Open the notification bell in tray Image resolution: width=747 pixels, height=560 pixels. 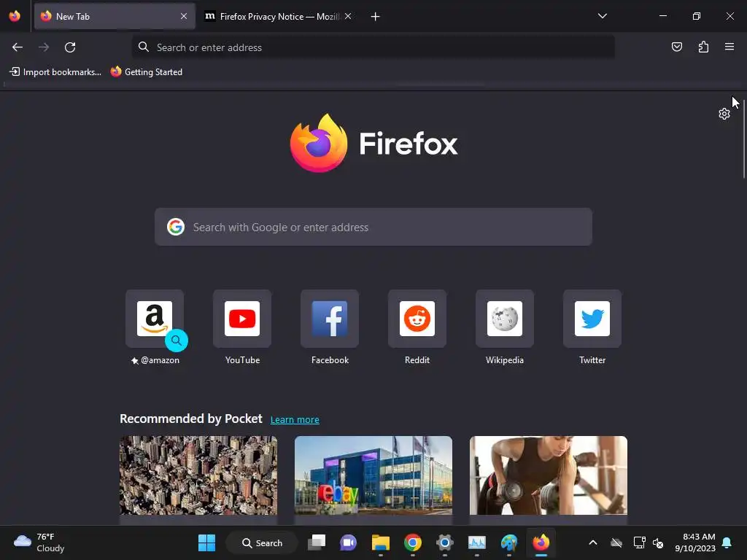pos(727,542)
